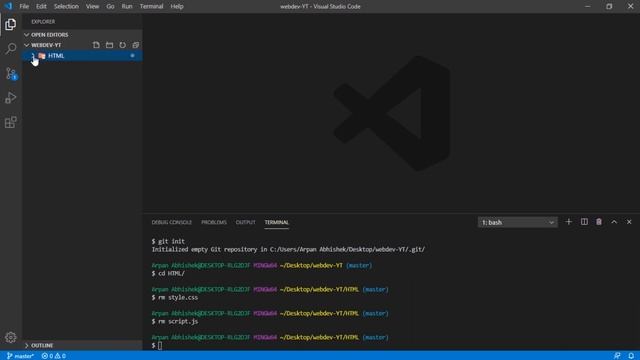Click the 'cd HTML/' command line
Screen dimensions: 640x360
pyautogui.click(x=168, y=273)
